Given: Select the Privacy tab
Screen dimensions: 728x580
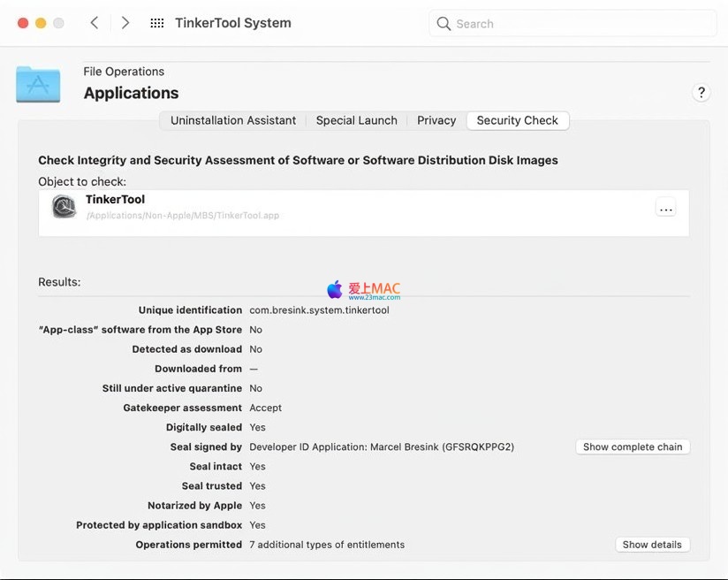Looking at the screenshot, I should coord(436,120).
